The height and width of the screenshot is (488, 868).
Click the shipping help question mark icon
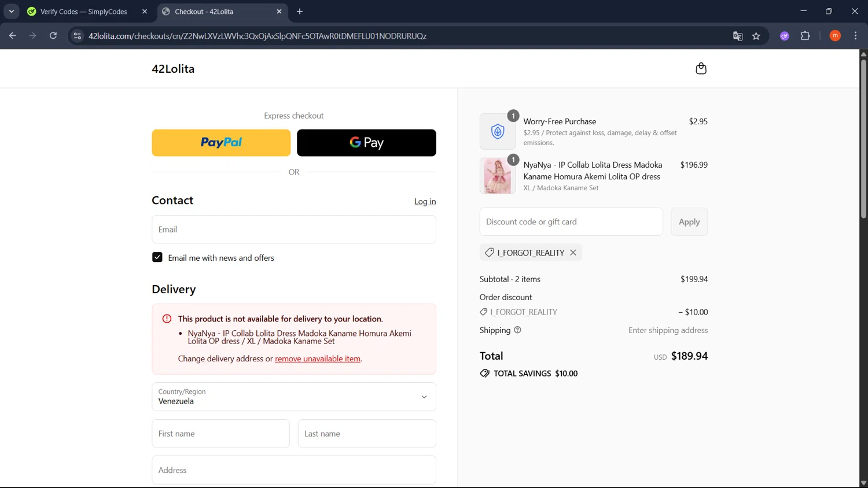pos(517,330)
